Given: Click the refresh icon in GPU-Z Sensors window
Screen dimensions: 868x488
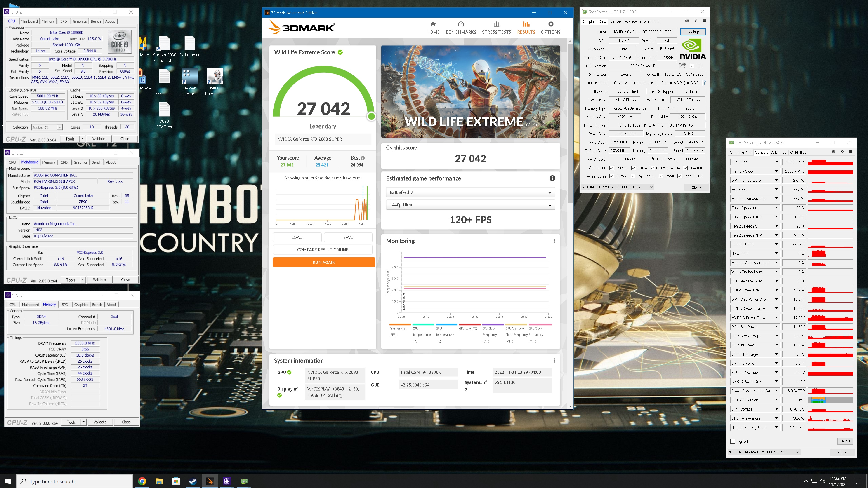Looking at the screenshot, I should tap(842, 152).
